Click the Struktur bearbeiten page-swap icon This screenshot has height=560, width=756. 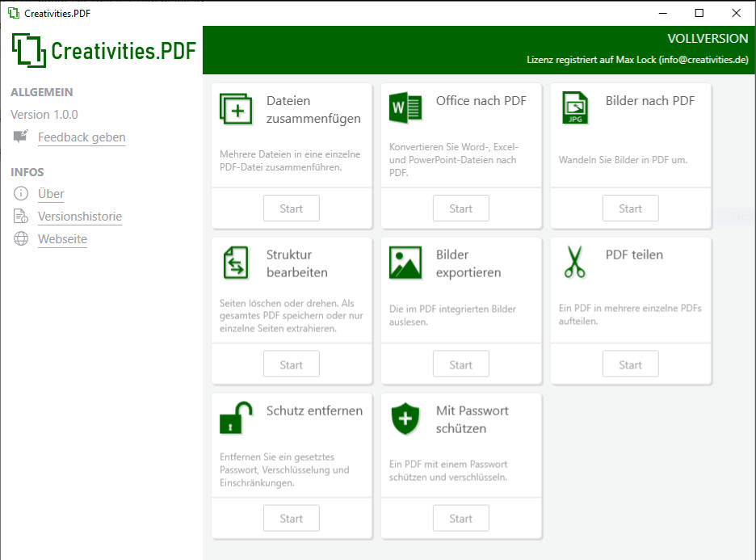[236, 263]
